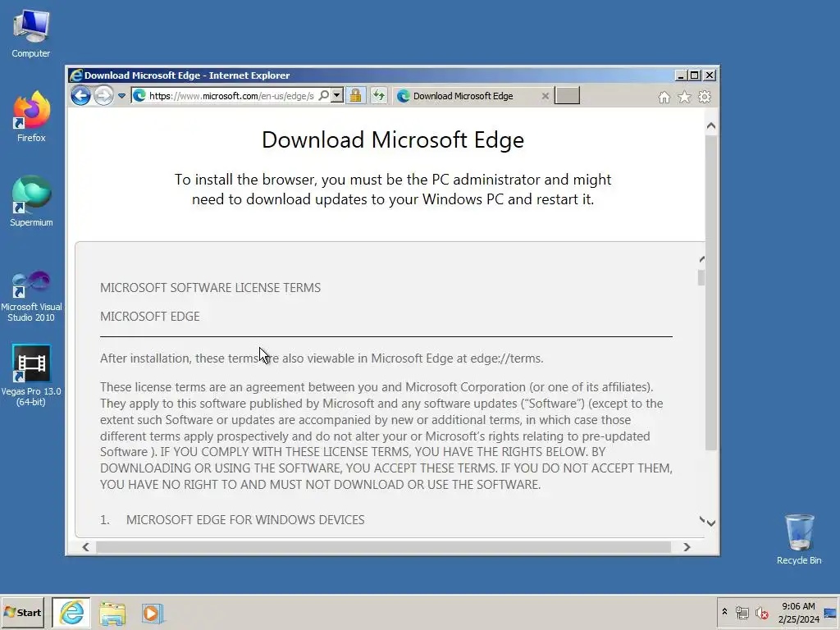
Task: Click the forward navigation arrow button
Action: 103,96
